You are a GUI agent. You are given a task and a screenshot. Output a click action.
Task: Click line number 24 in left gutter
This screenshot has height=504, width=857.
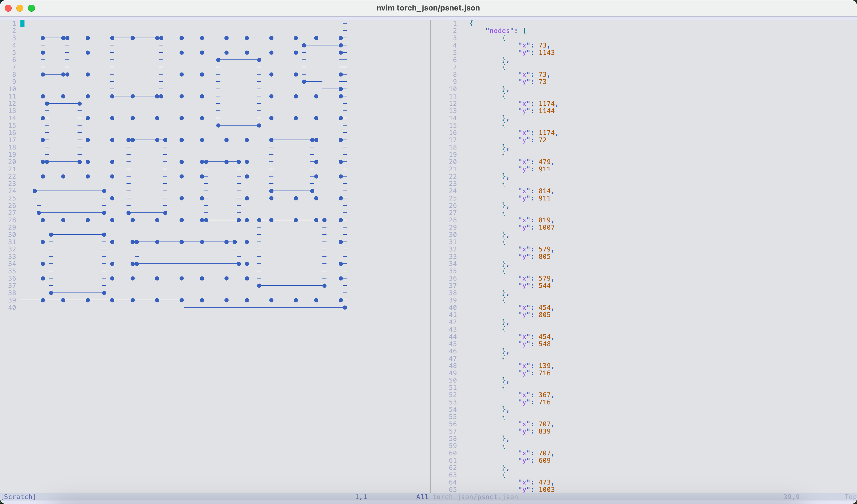coord(12,191)
